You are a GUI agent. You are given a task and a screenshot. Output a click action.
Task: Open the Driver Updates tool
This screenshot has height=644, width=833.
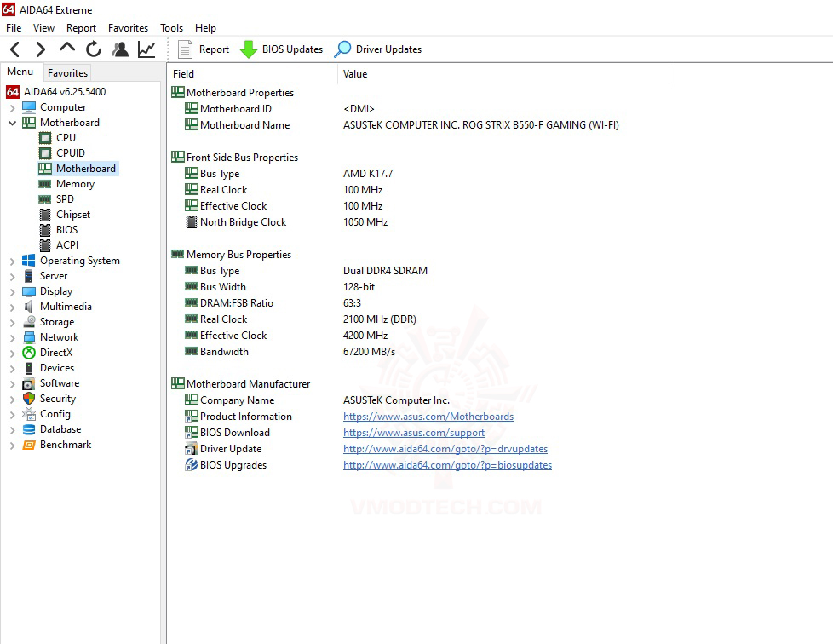(x=377, y=49)
